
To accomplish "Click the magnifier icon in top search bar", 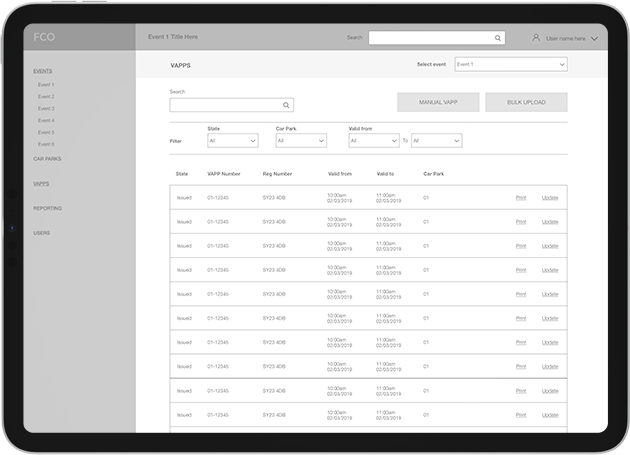I will click(x=498, y=38).
